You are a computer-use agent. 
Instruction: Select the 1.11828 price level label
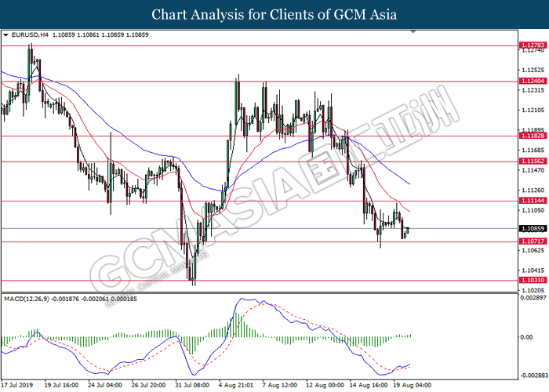click(x=533, y=136)
